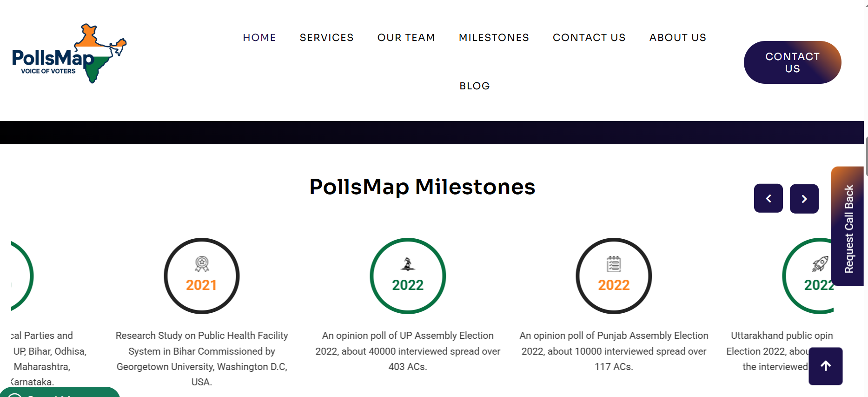Screen dimensions: 868x397
Task: Click year 2022 above Punjab Assembly Election text
Action: 614,285
